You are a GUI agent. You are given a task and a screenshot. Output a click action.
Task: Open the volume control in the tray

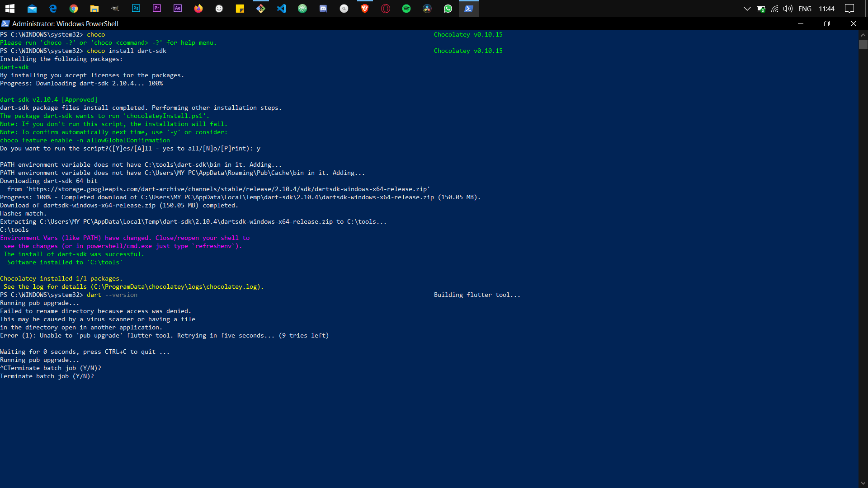(788, 9)
